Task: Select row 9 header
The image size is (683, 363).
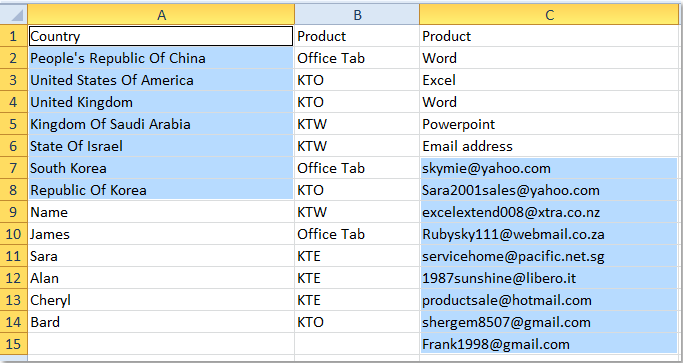Action: click(x=14, y=212)
